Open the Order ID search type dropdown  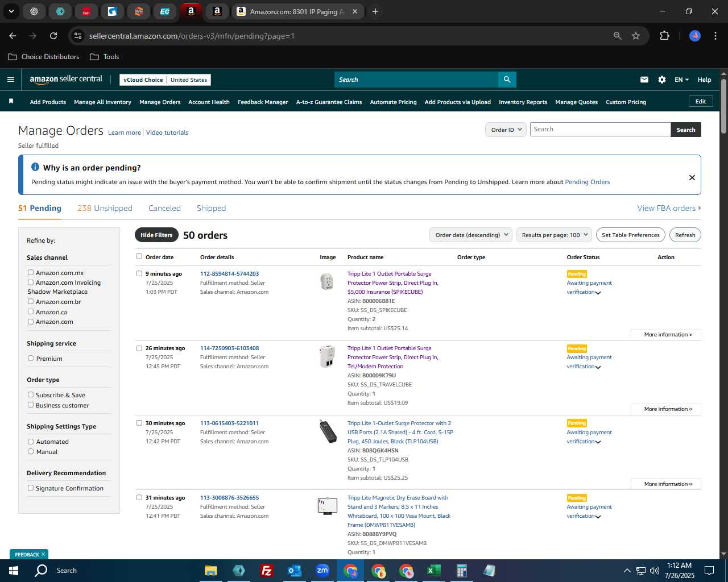pyautogui.click(x=505, y=130)
